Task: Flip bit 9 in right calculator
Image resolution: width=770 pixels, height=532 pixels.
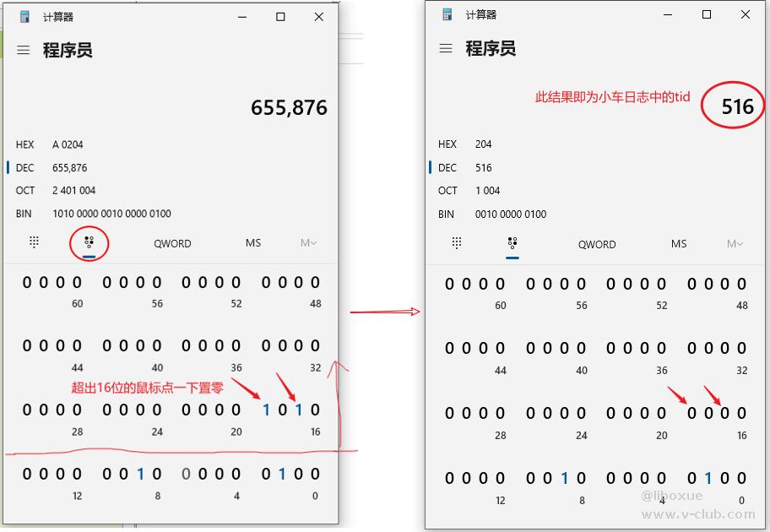Action: click(564, 479)
